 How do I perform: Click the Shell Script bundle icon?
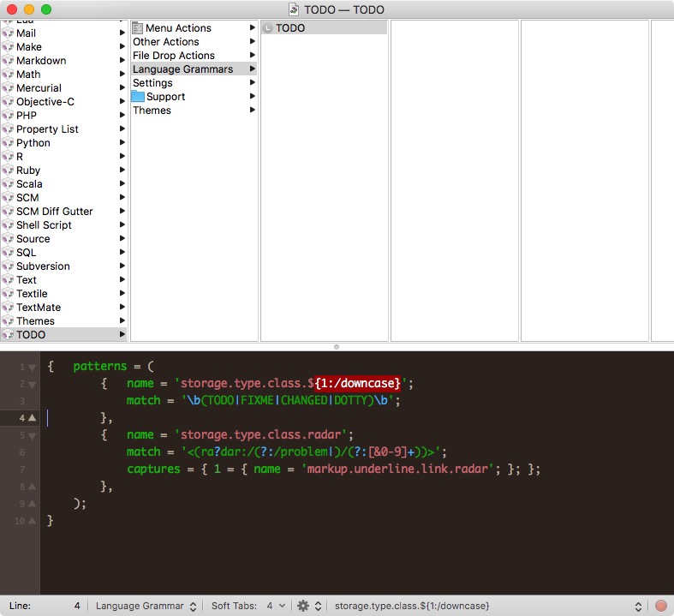(x=8, y=225)
